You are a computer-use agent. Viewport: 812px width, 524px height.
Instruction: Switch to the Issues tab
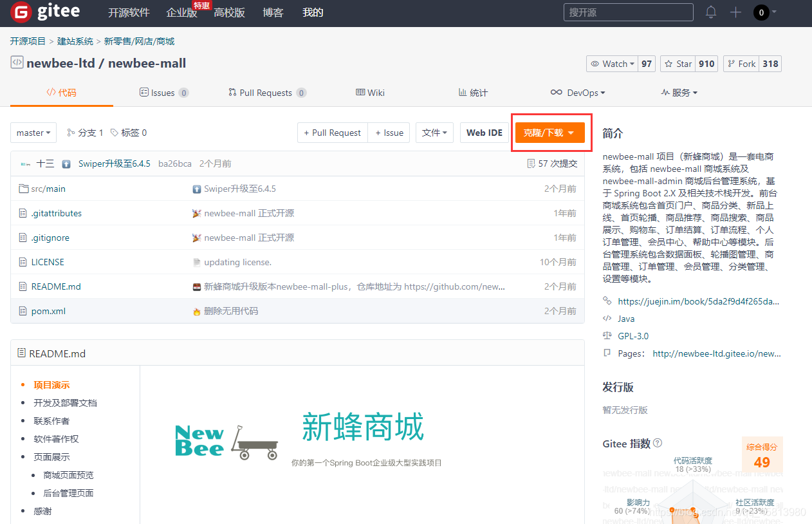click(163, 92)
